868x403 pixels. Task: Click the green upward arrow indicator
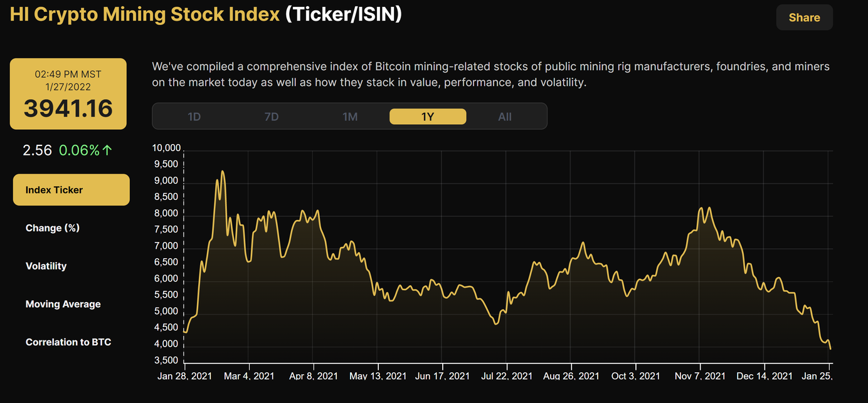pyautogui.click(x=105, y=150)
